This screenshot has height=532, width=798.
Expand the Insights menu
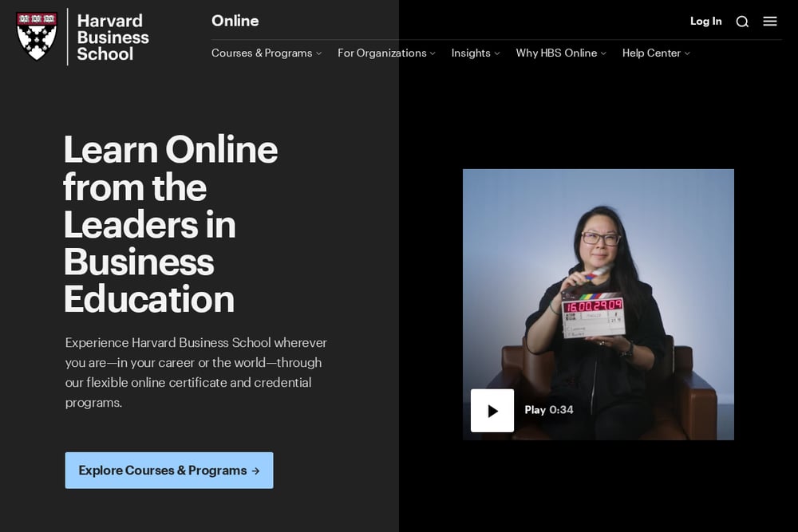pos(476,53)
